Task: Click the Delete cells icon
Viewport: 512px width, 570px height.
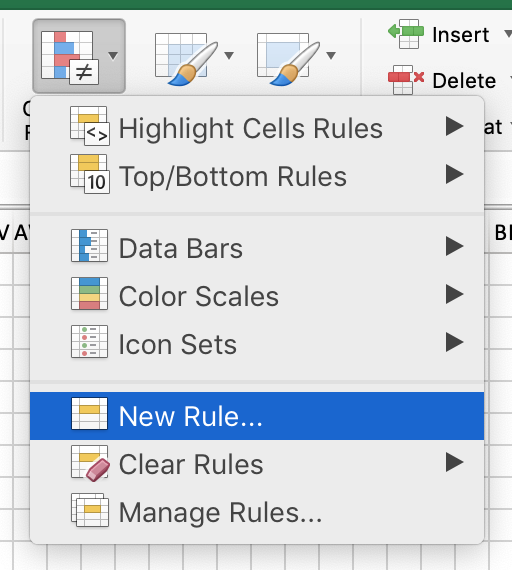Action: pyautogui.click(x=406, y=80)
